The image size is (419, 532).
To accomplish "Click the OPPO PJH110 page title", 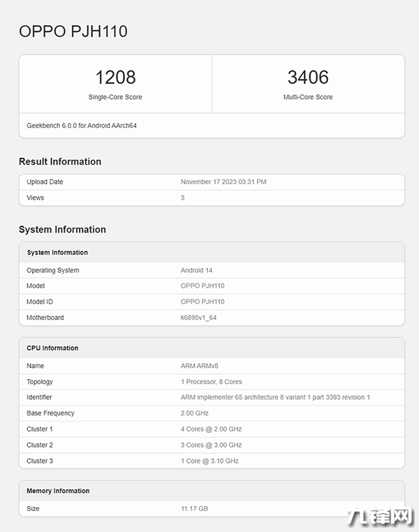I will [x=73, y=31].
